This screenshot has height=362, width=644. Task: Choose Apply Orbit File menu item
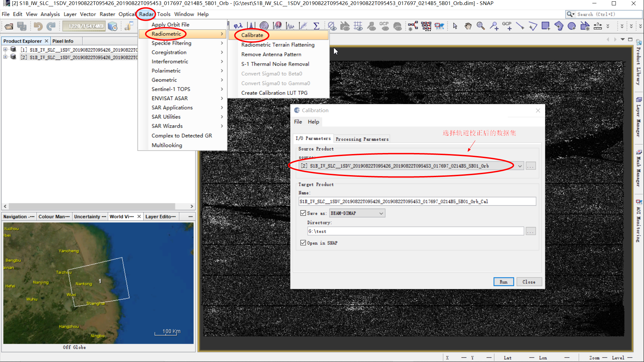point(170,24)
